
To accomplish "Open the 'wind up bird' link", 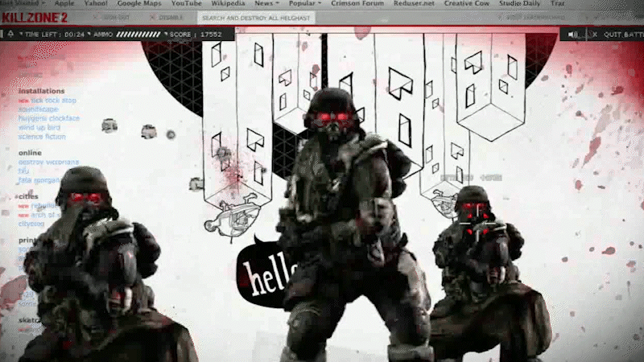I will (x=39, y=128).
